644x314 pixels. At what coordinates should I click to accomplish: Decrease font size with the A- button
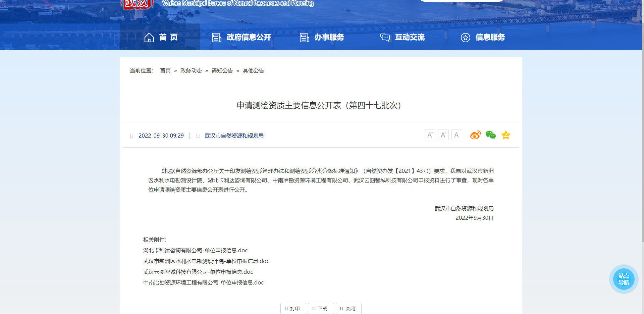443,135
